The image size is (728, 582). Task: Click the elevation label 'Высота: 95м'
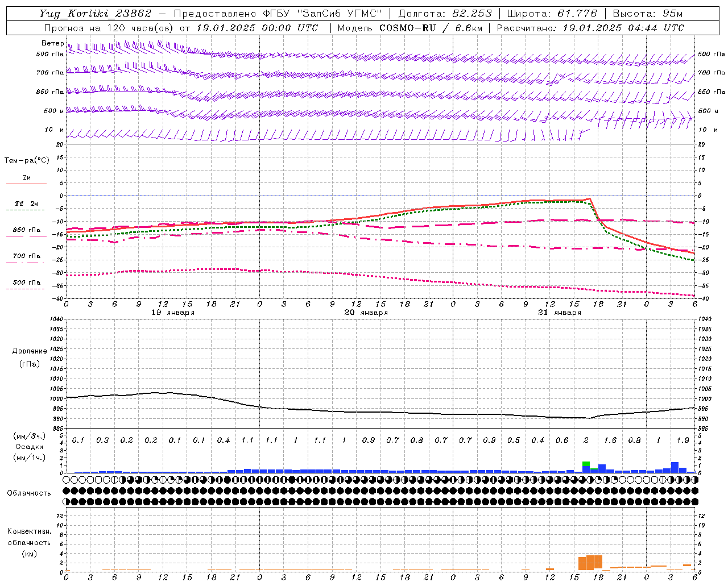pyautogui.click(x=647, y=14)
